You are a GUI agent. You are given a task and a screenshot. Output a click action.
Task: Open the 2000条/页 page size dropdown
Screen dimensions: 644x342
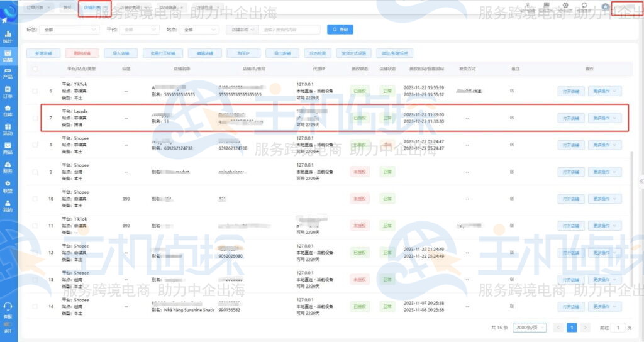530,328
